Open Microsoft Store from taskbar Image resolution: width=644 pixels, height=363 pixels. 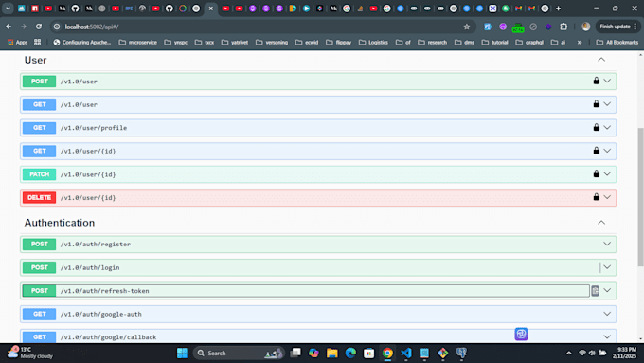(368, 353)
